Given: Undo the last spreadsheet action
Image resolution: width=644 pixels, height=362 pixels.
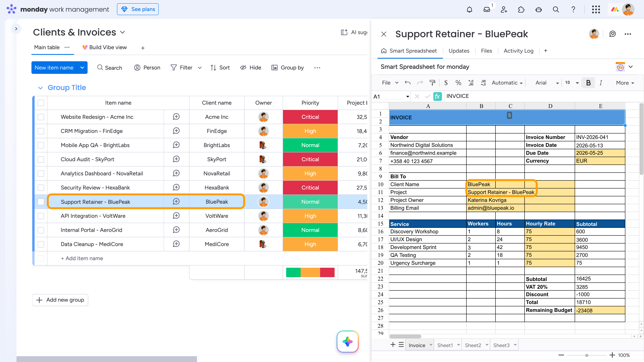Looking at the screenshot, I should (408, 83).
